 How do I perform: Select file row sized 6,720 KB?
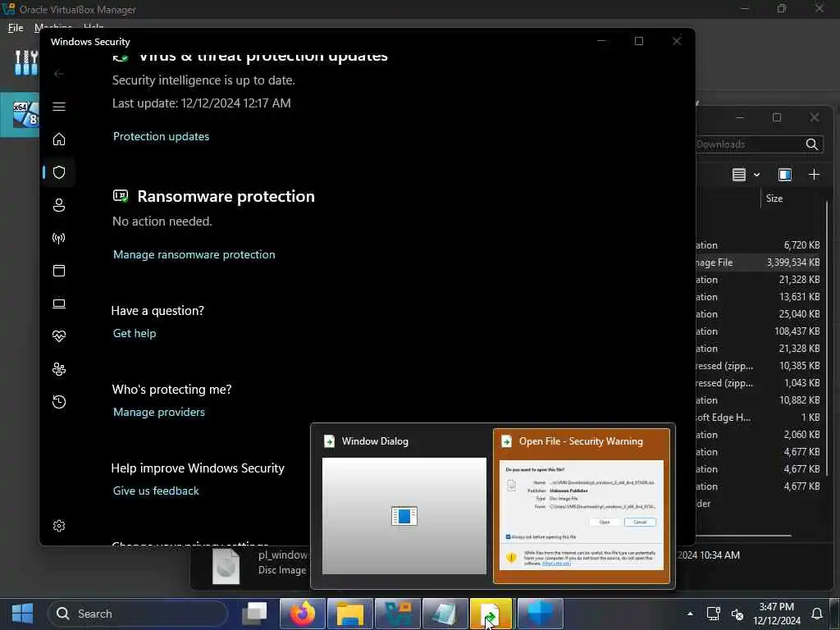point(759,245)
